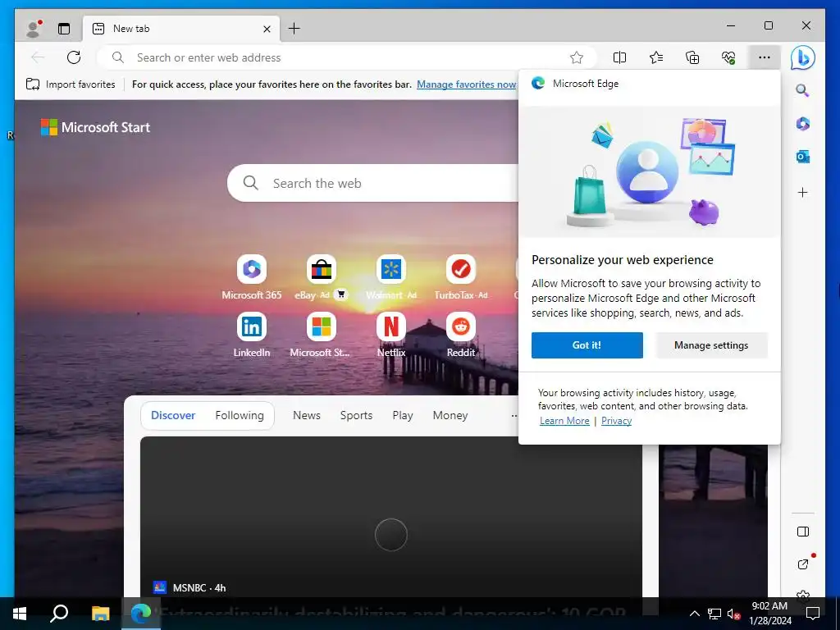This screenshot has width=840, height=630.
Task: Open the Bing Copilot sidebar button
Action: (x=802, y=58)
